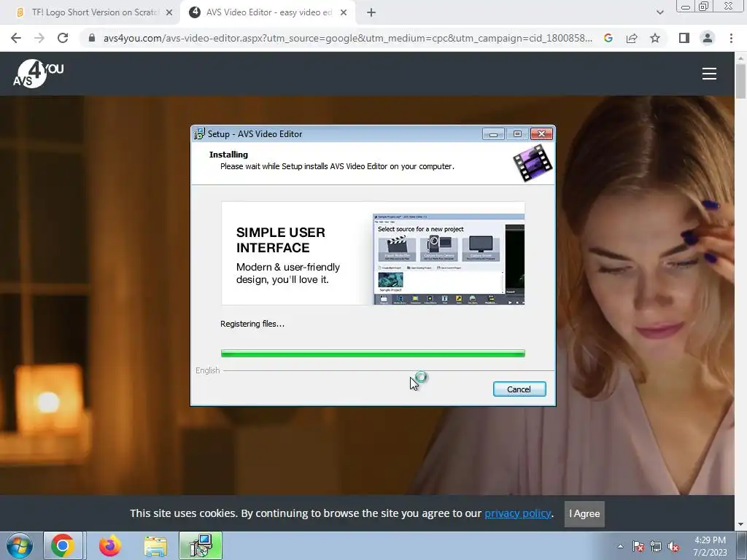Select the setup installer taskbar icon
The image size is (747, 560).
201,545
